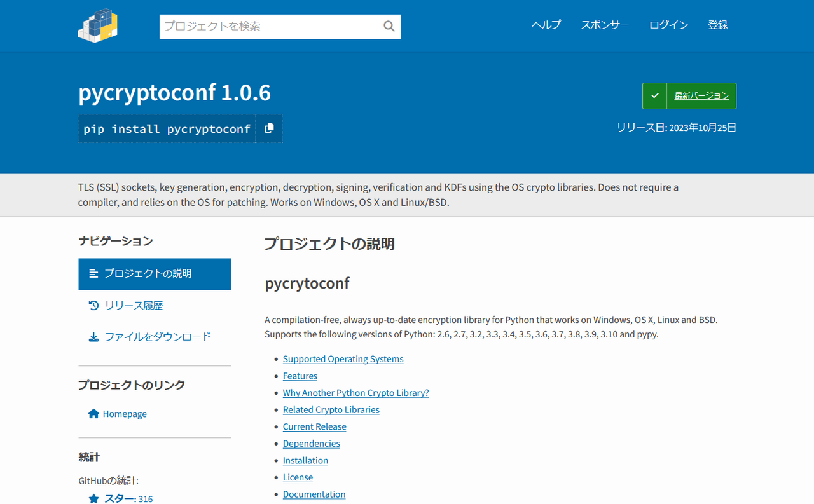Click the checkmark on latest version button
The height and width of the screenshot is (504, 814).
[654, 96]
